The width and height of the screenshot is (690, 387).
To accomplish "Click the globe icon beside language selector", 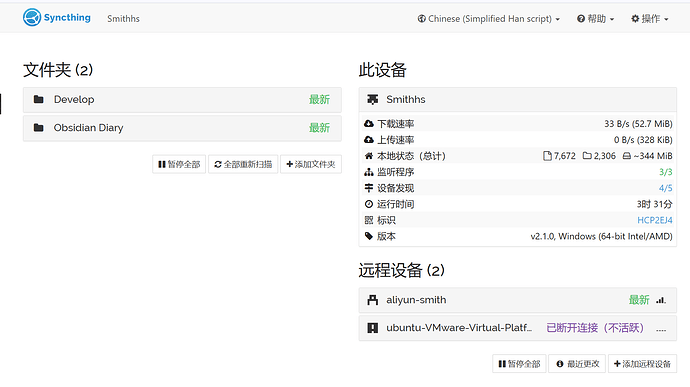I will pos(422,18).
